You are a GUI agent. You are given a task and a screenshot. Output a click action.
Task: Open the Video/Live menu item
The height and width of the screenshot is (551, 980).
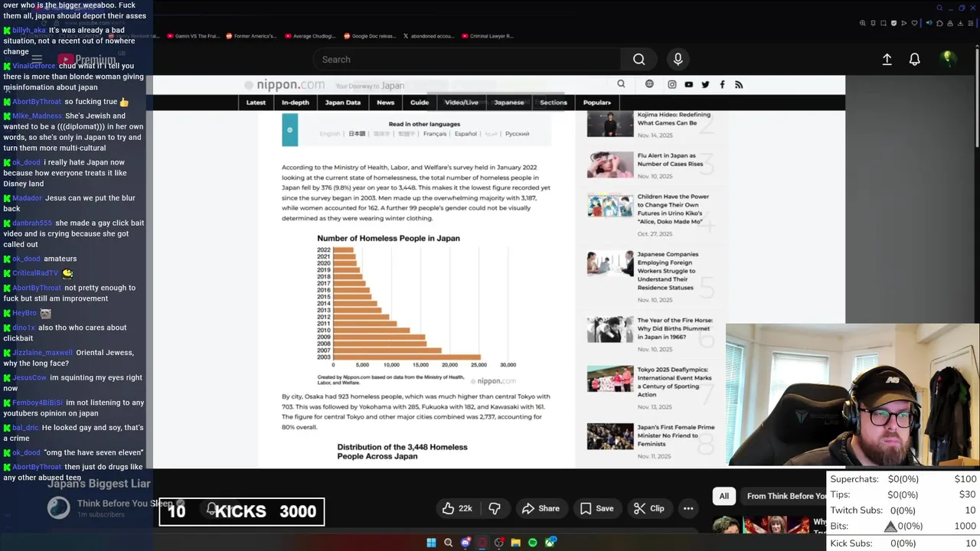[x=462, y=102]
